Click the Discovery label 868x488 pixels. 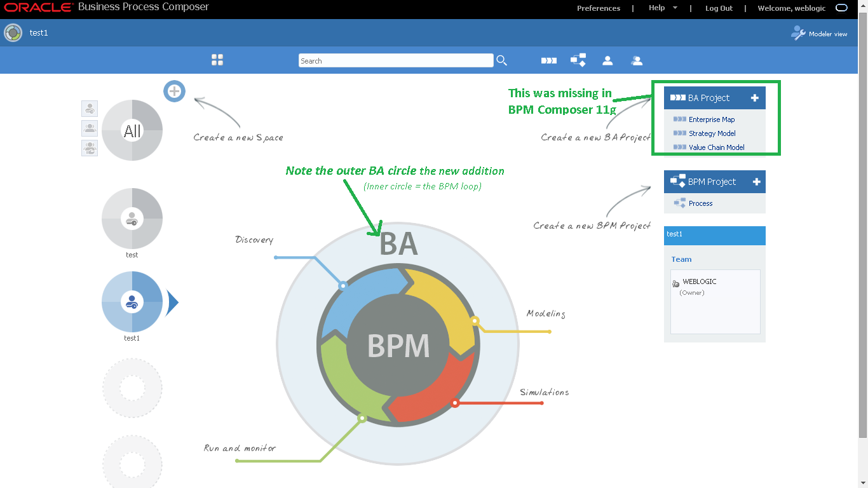(x=254, y=240)
